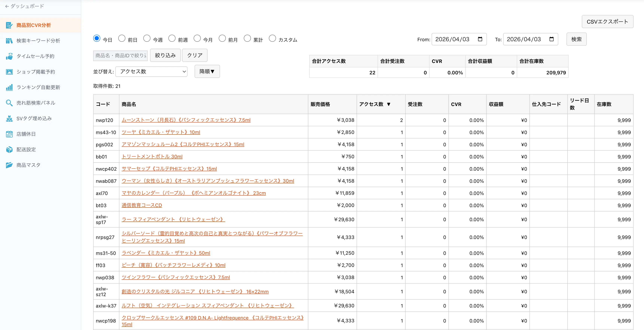Click the SVタグ埋め込み icon
Image resolution: width=644 pixels, height=330 pixels.
coord(9,118)
